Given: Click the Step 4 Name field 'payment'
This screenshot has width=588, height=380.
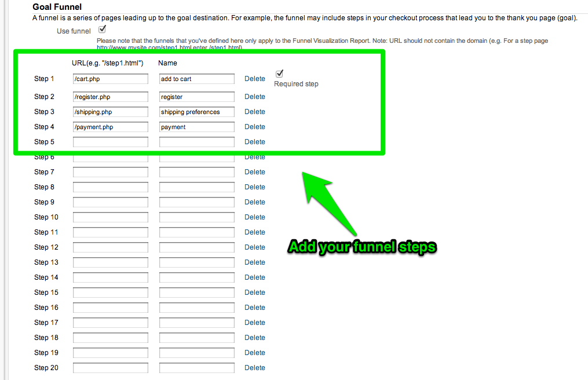Looking at the screenshot, I should pyautogui.click(x=196, y=127).
